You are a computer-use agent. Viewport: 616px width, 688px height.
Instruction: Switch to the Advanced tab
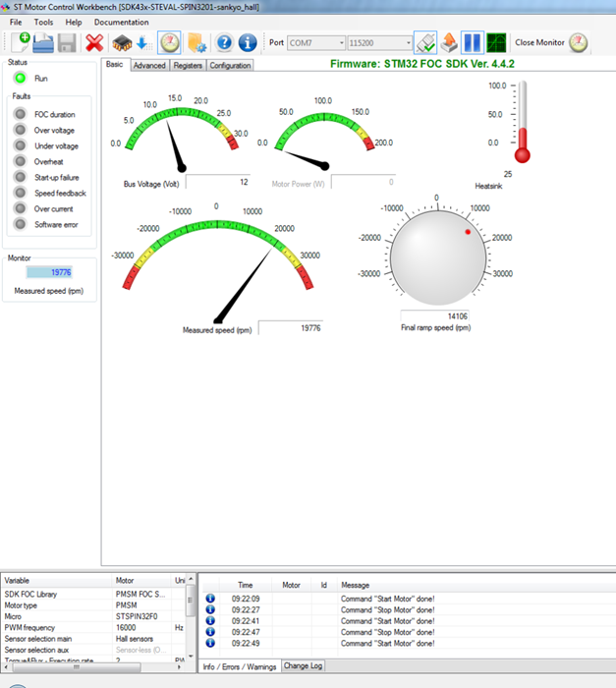point(149,66)
